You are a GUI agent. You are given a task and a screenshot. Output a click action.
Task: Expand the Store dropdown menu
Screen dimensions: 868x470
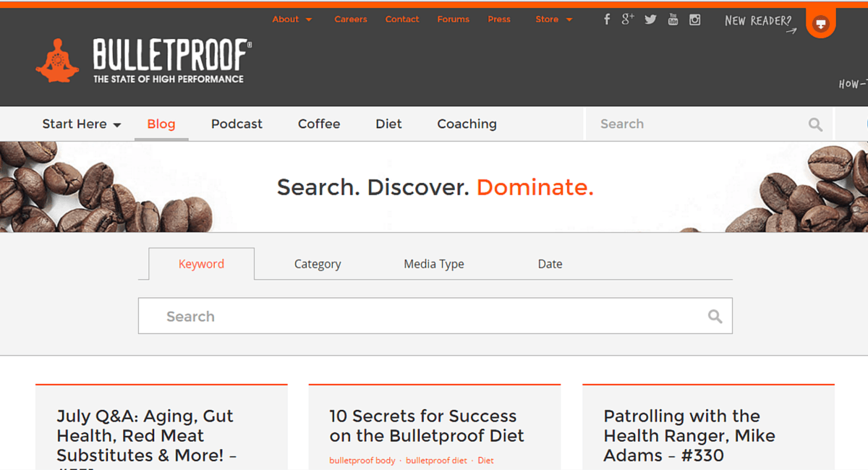pos(553,20)
